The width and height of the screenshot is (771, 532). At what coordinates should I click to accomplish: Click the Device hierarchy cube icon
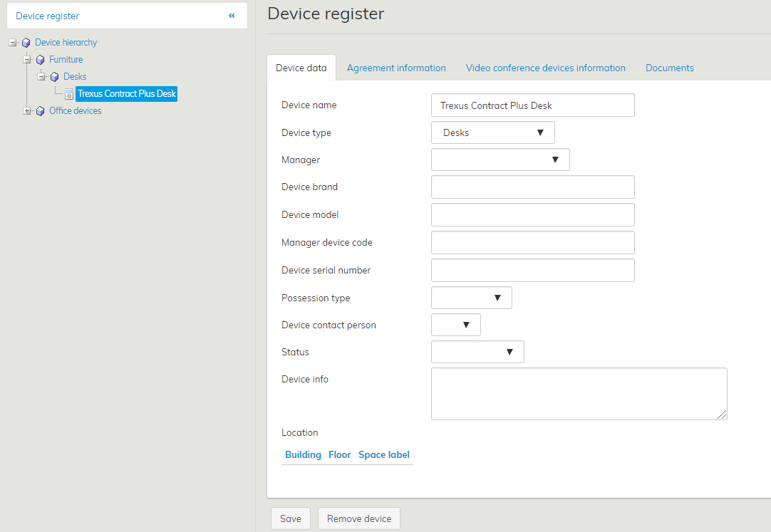(26, 43)
